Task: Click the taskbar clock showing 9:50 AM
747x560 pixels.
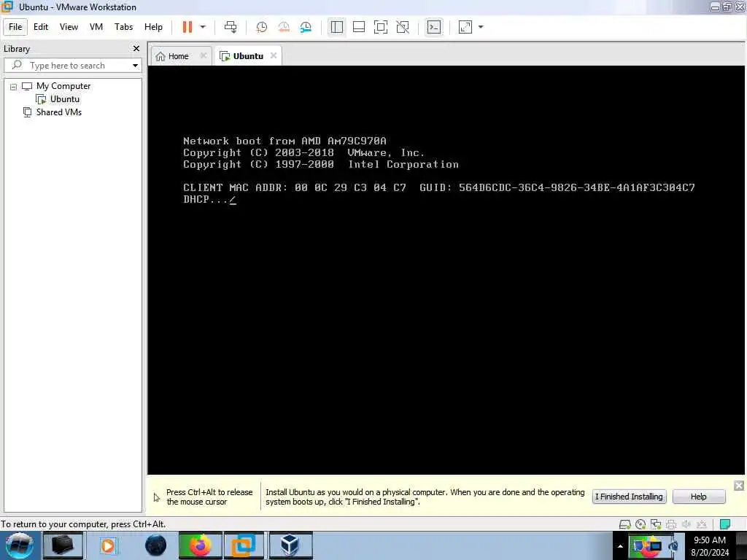Action: pyautogui.click(x=710, y=546)
